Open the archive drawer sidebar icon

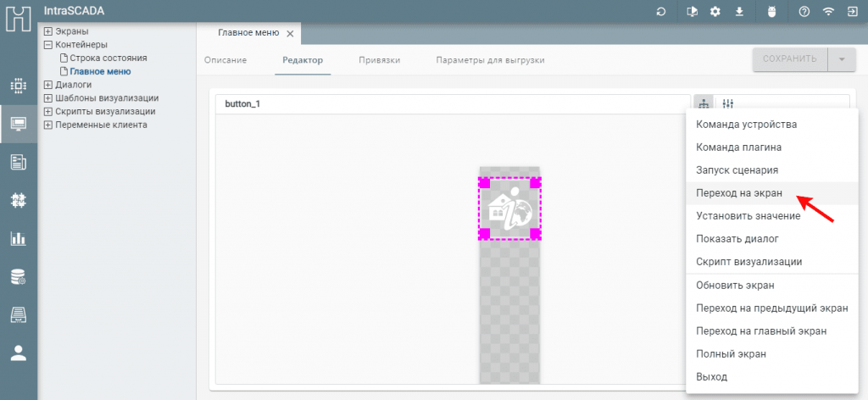pyautogui.click(x=19, y=314)
